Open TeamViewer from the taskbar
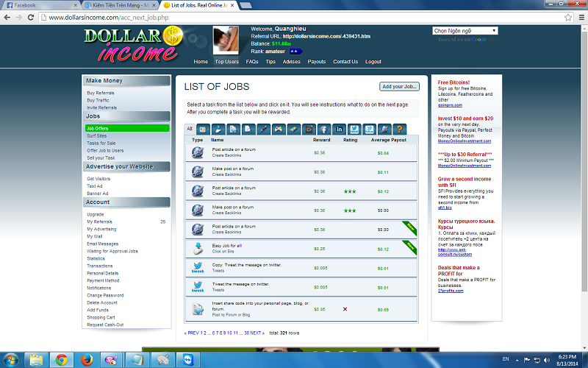 tap(187, 360)
